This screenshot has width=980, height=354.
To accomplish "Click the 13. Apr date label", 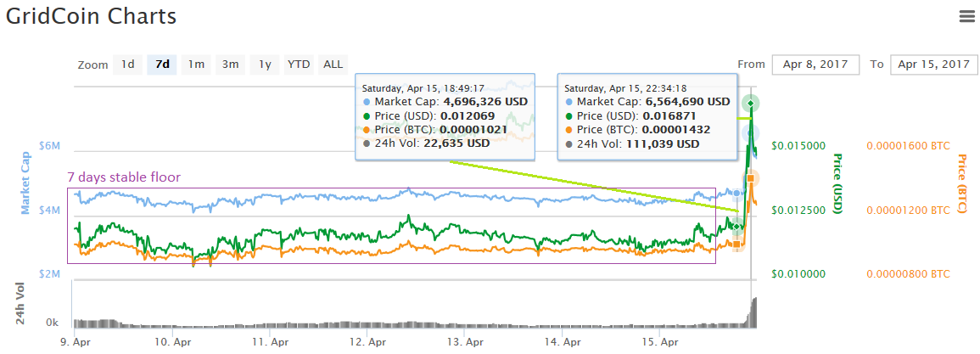I will coord(465,343).
